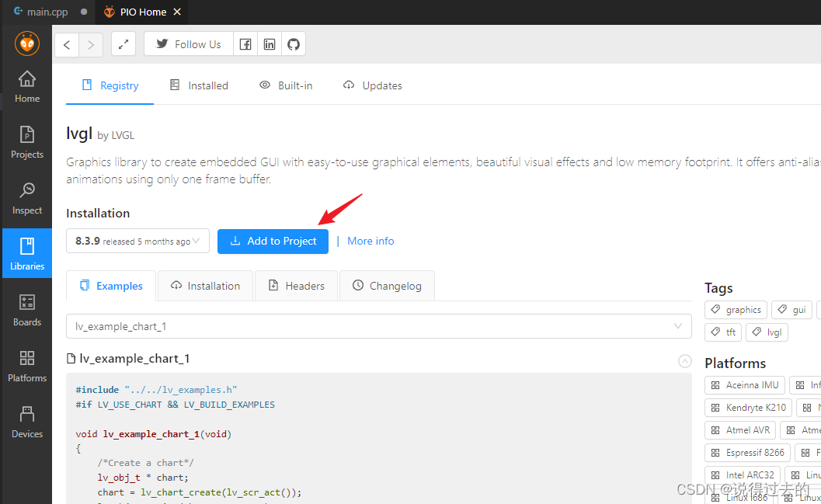Open the Home sidebar section

pyautogui.click(x=26, y=87)
